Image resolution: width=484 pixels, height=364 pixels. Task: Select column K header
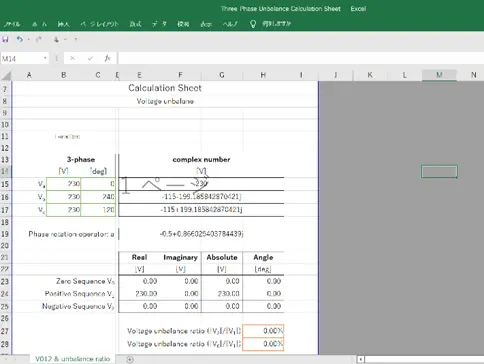(x=370, y=75)
